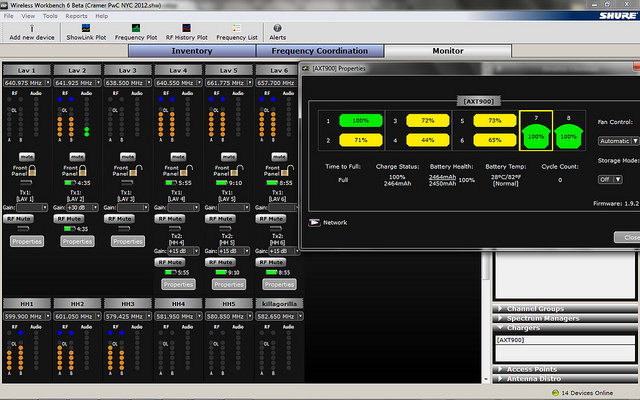This screenshot has width=640, height=400.
Task: Toggle the Lav 1 audio mute button
Action: point(27,157)
